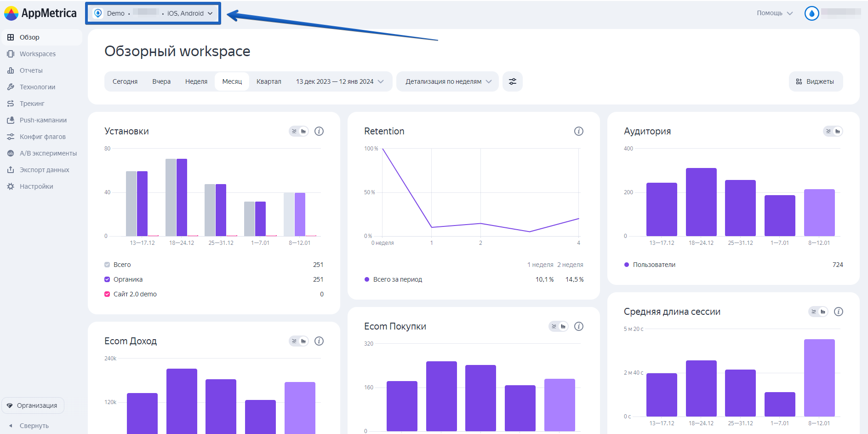Click Обзорный workspace heading
The width and height of the screenshot is (868, 434).
[x=177, y=51]
